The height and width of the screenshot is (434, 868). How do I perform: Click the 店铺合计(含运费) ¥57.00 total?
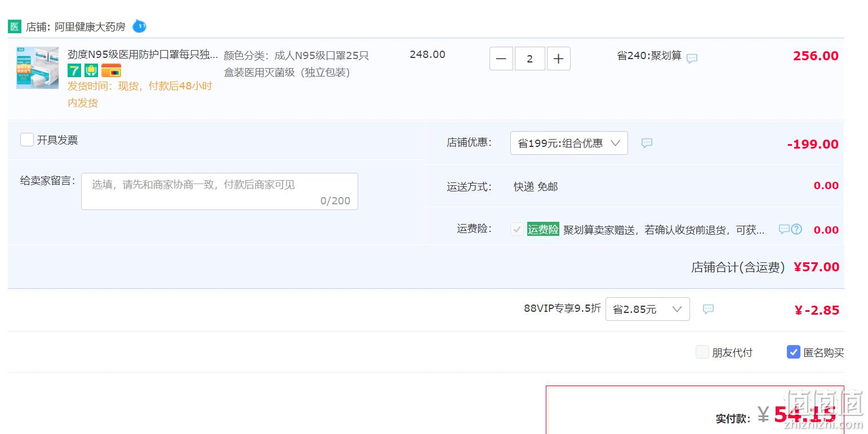point(765,267)
